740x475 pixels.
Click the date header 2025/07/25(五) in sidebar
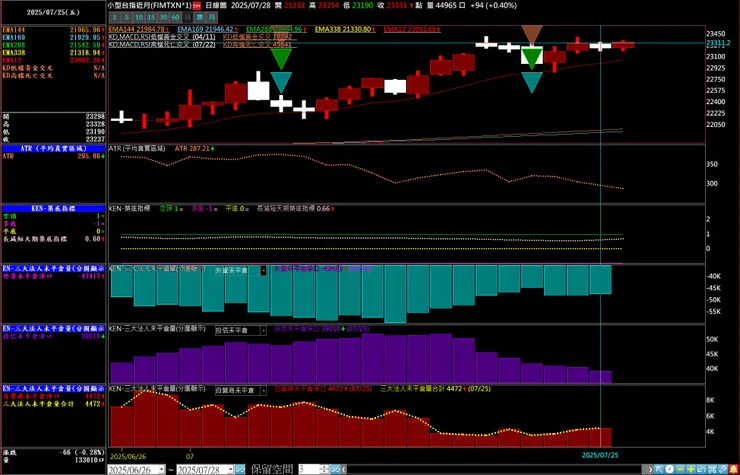pos(53,13)
